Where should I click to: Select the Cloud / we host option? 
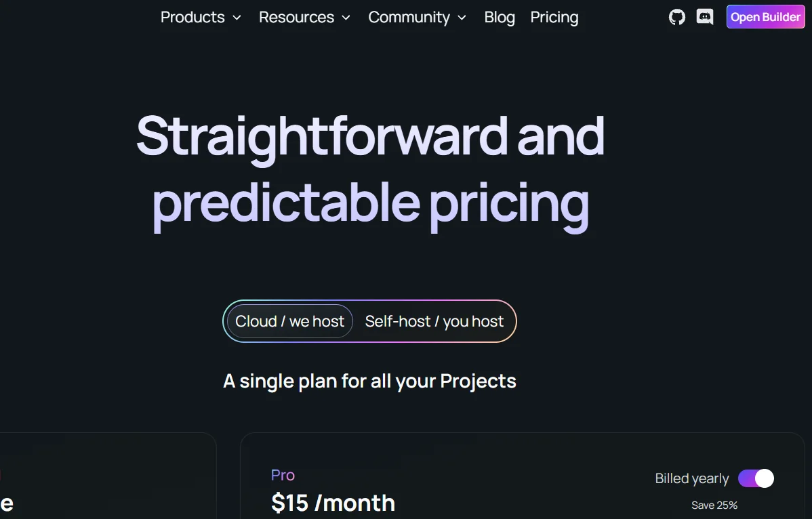pos(289,321)
